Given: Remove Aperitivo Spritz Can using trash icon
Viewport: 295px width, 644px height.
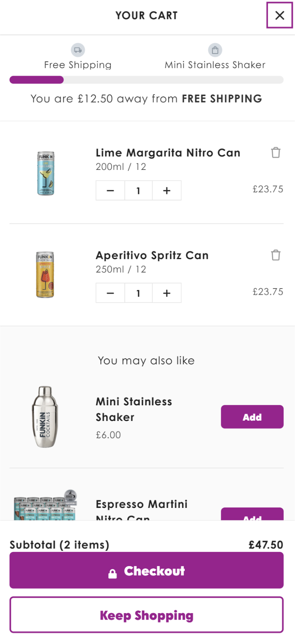Looking at the screenshot, I should coord(276,255).
